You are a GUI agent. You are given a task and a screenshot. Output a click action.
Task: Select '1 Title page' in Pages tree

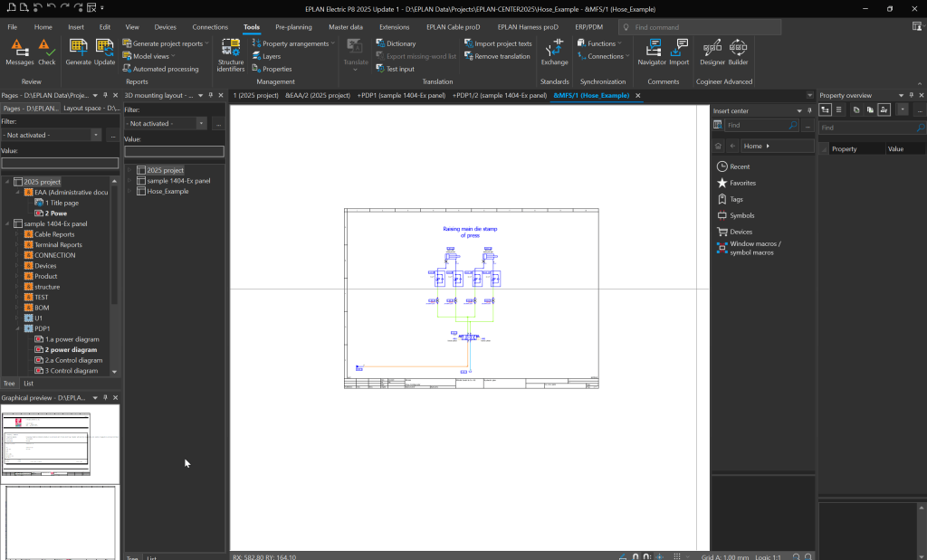pos(62,203)
